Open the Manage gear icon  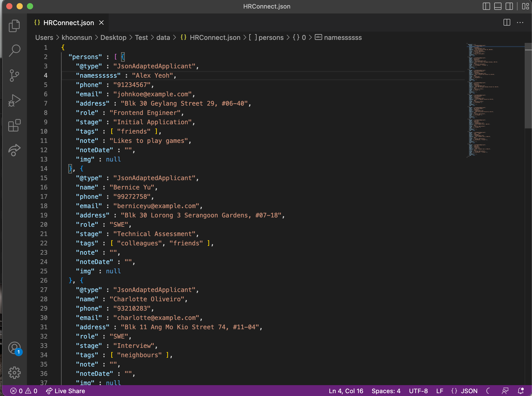coord(14,372)
